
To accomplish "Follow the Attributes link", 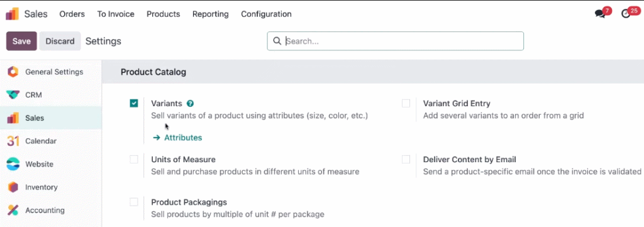I will coord(177,138).
